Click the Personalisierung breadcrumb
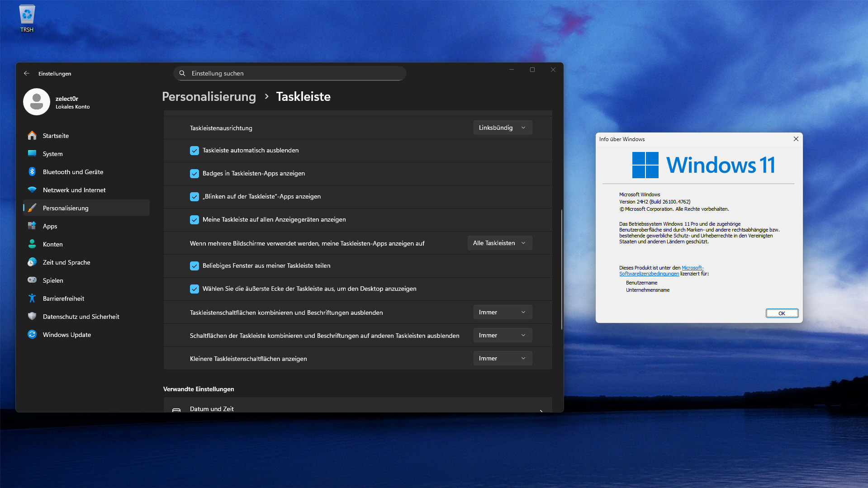This screenshot has width=868, height=488. [209, 97]
